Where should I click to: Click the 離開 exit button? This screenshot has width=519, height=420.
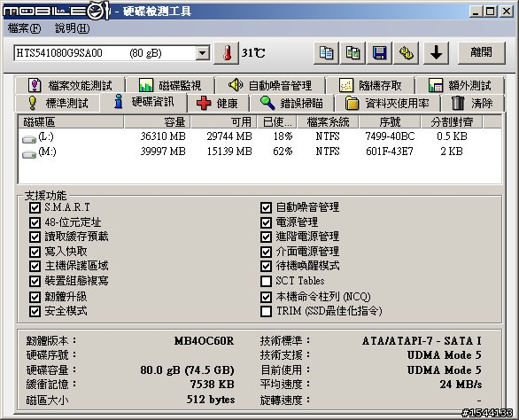pyautogui.click(x=481, y=52)
